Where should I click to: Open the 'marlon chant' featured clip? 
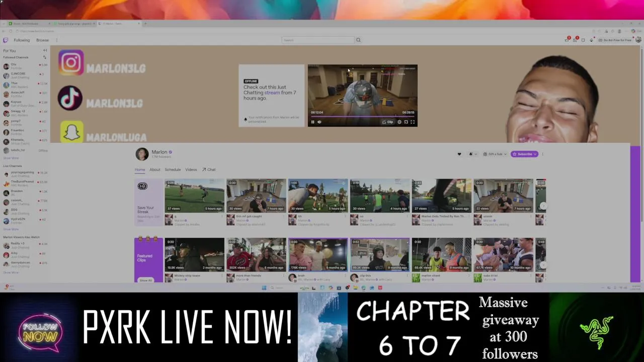coord(441,254)
